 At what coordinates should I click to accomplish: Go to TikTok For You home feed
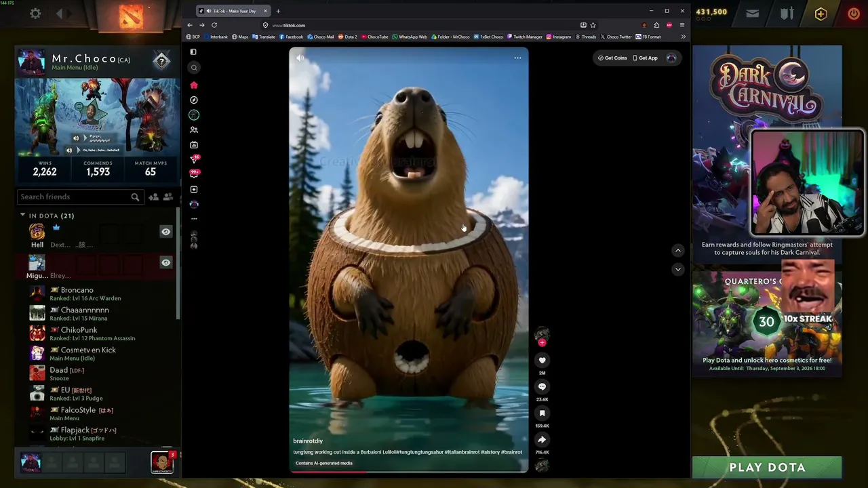194,85
